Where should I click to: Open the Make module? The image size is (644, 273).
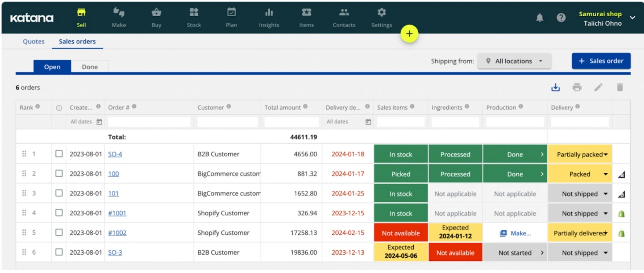pyautogui.click(x=119, y=18)
